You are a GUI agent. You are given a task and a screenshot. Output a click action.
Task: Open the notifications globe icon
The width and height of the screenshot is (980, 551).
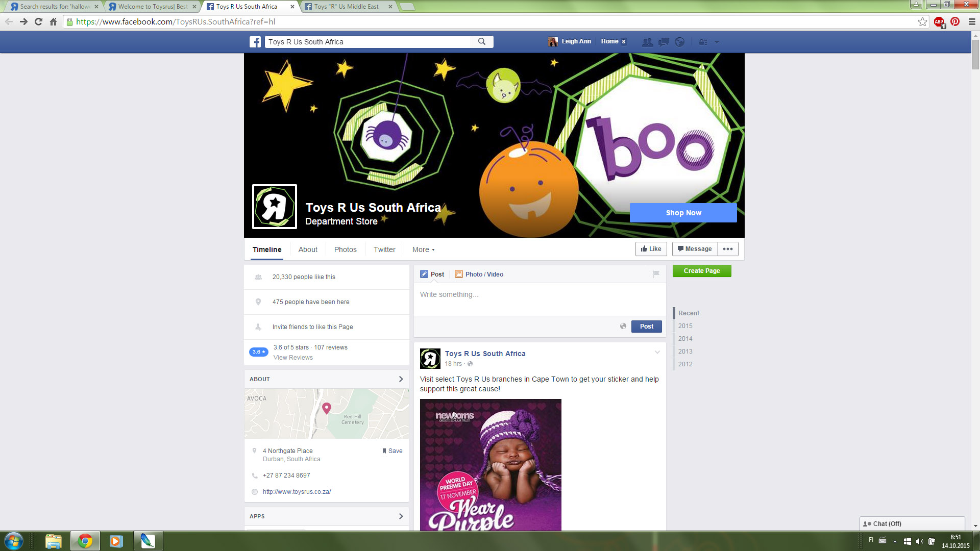(x=679, y=42)
